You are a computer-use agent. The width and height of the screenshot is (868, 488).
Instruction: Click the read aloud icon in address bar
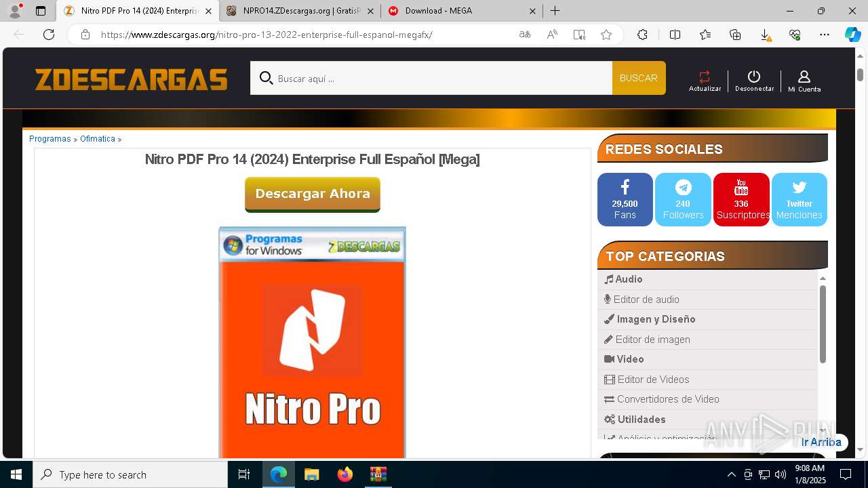552,35
